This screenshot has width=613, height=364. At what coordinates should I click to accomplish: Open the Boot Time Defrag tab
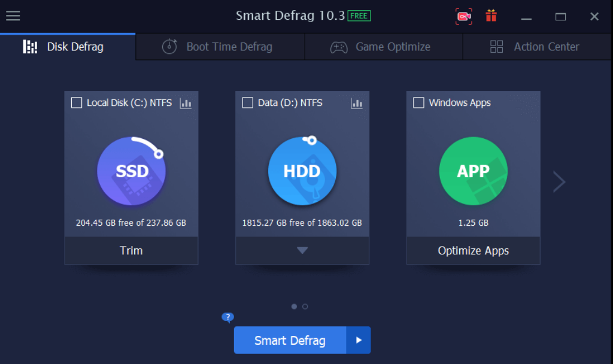[x=220, y=47]
